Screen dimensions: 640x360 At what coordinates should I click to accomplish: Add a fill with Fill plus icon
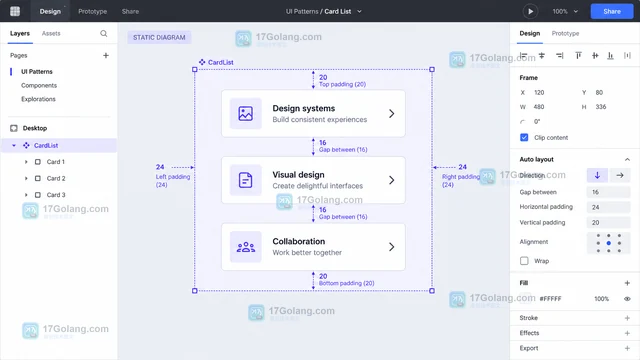click(x=627, y=283)
